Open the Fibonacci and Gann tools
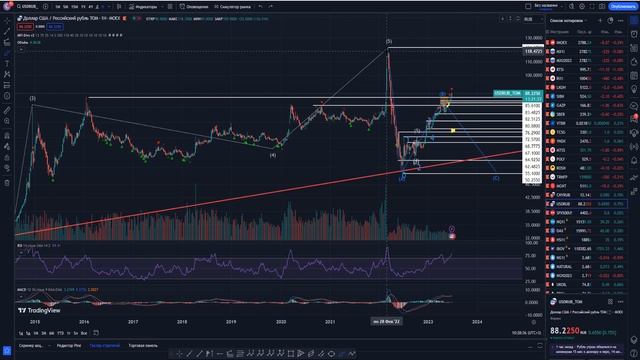Screen dimensions: 640x360 pyautogui.click(x=7, y=42)
